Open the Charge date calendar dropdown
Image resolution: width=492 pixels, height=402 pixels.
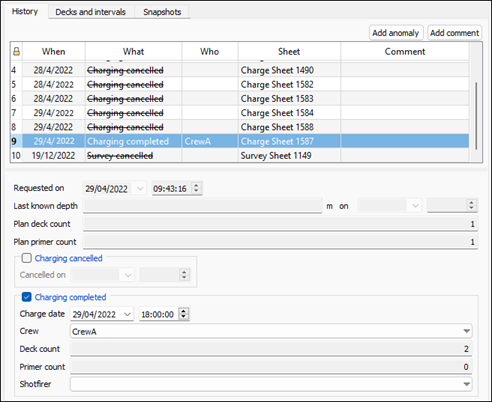coord(127,314)
